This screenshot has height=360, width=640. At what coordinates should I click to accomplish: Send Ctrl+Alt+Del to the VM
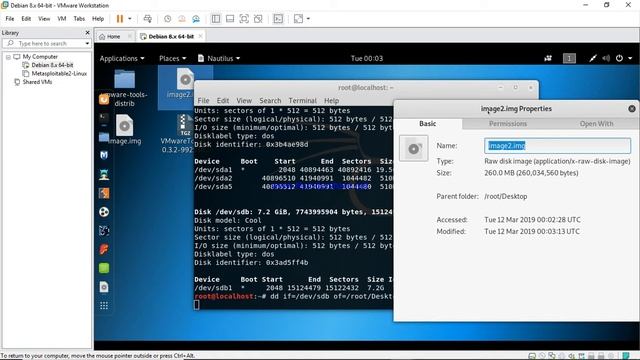pyautogui.click(x=148, y=19)
